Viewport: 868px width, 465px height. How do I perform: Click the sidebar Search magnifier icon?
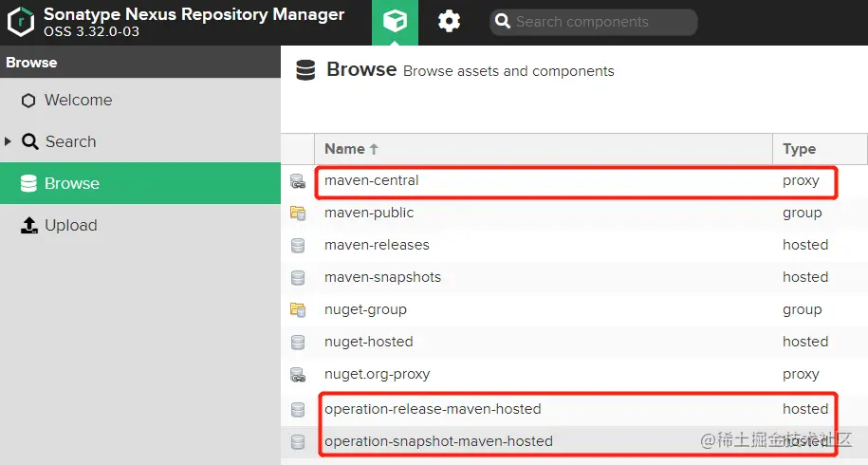click(30, 141)
